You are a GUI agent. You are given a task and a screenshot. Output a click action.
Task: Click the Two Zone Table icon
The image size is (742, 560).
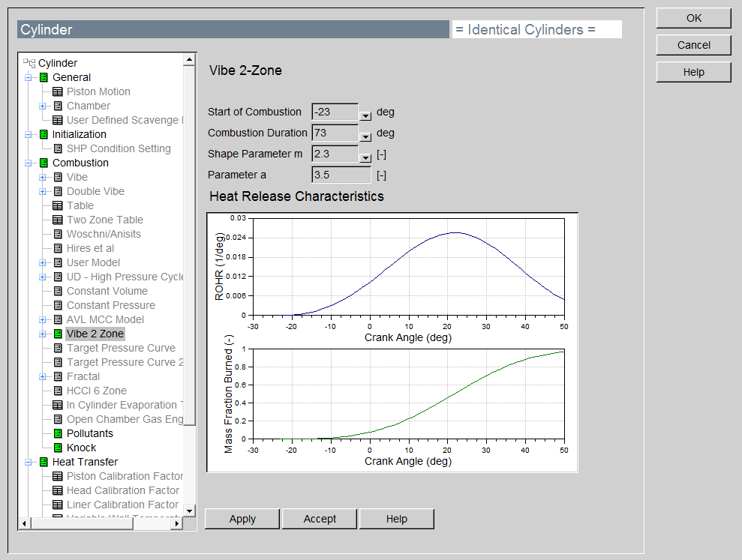(57, 220)
